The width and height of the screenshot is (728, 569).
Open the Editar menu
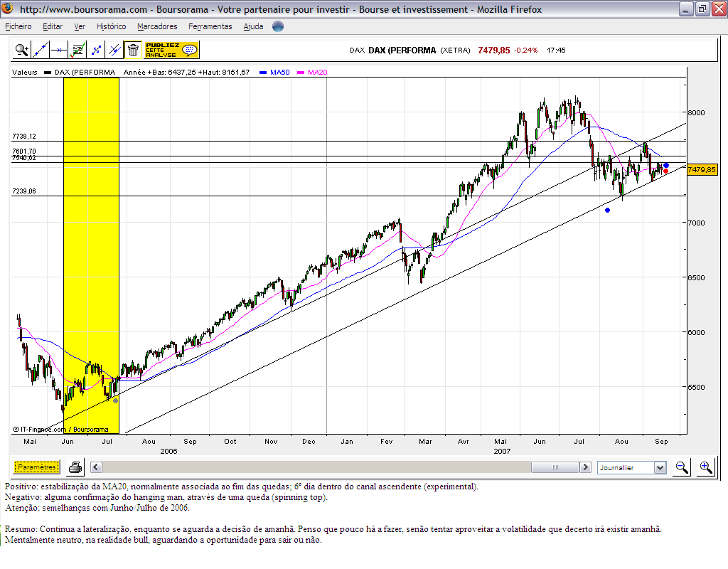coord(53,26)
